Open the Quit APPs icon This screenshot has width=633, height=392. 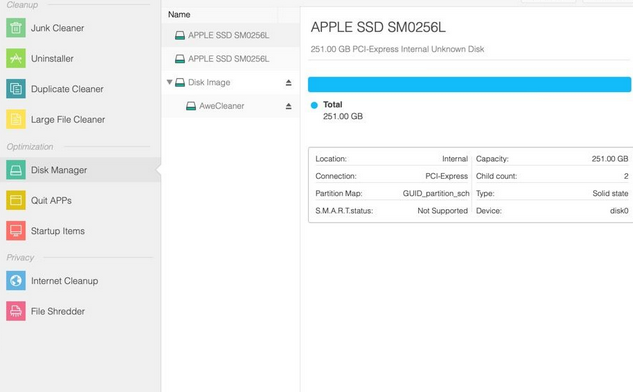pyautogui.click(x=16, y=200)
